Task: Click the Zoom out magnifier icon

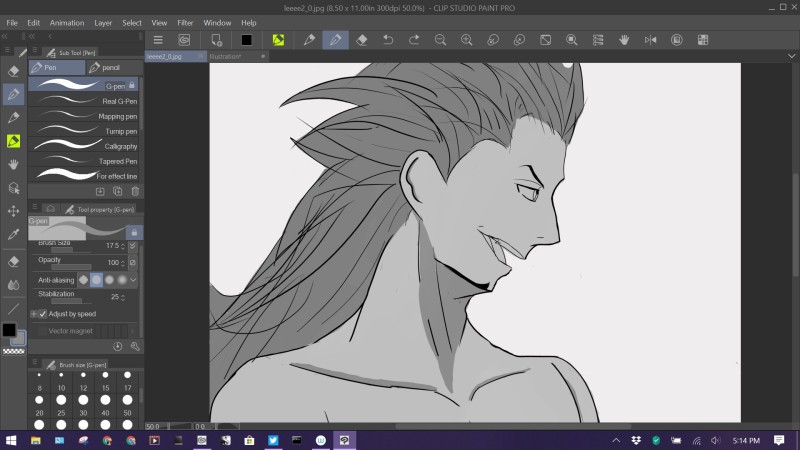Action: [x=440, y=40]
